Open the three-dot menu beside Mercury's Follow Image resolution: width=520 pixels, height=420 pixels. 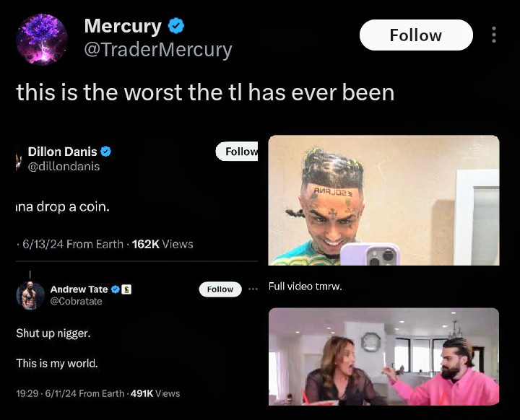(494, 35)
